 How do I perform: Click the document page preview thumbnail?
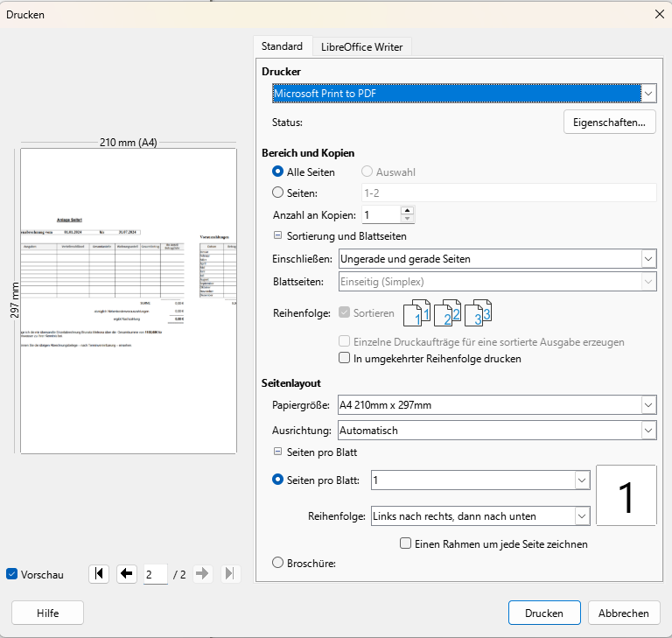129,301
